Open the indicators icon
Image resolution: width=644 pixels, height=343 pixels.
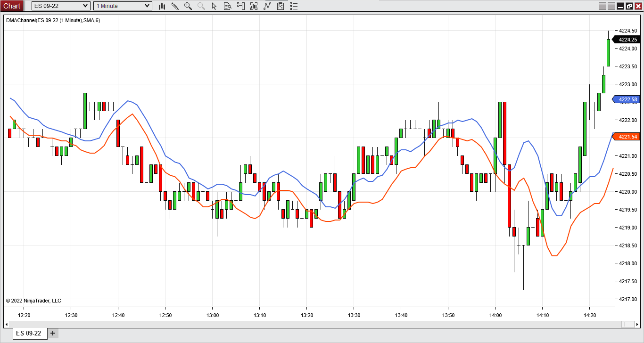(x=267, y=6)
